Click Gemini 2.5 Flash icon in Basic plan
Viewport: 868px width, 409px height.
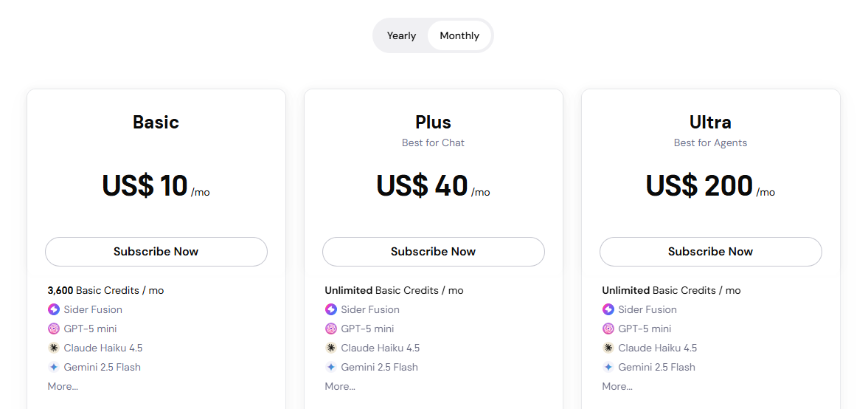54,367
